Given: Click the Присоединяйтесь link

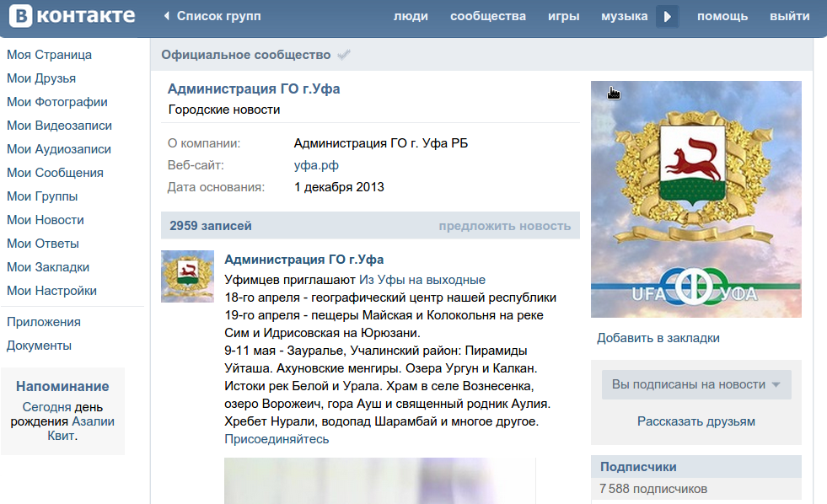Looking at the screenshot, I should pyautogui.click(x=277, y=439).
